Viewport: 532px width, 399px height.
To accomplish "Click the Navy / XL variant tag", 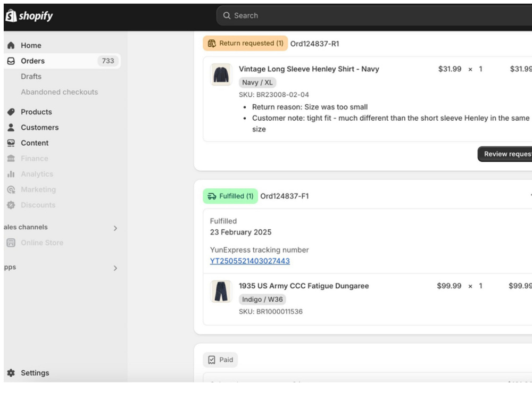I will [x=257, y=82].
